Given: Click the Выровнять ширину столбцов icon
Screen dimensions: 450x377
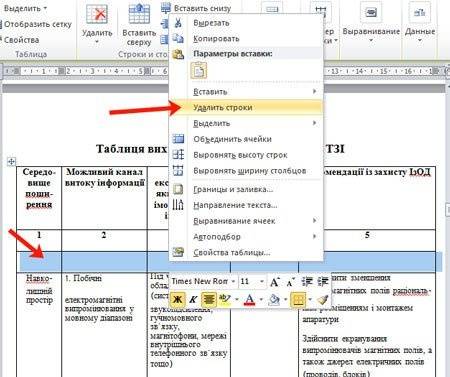Looking at the screenshot, I should click(178, 170).
